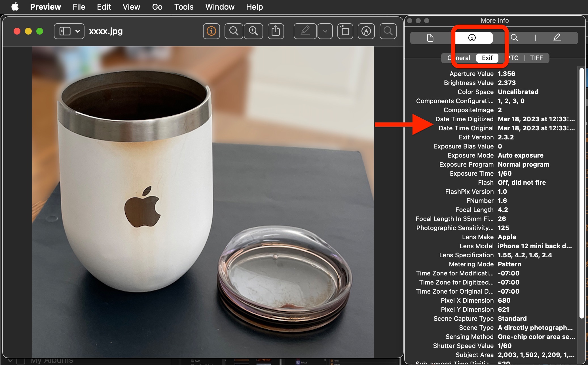The image size is (588, 365).
Task: Toggle the Markup highlight pen tool
Action: click(305, 31)
